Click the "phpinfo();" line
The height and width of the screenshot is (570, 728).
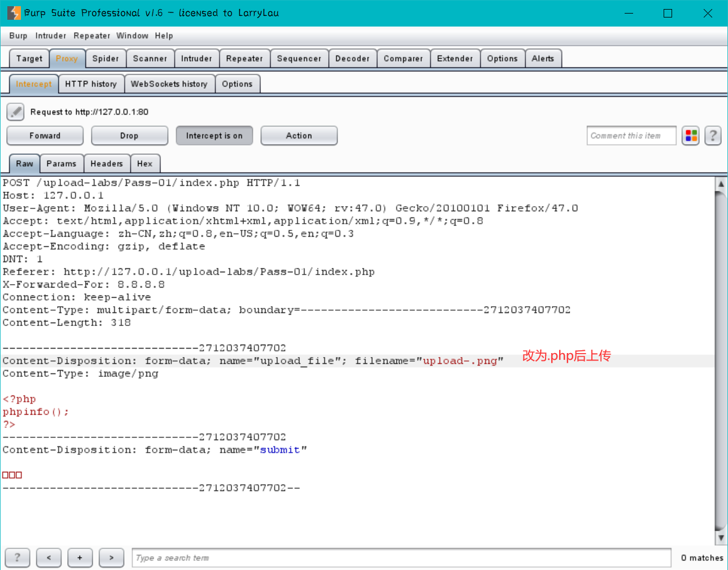(x=36, y=412)
